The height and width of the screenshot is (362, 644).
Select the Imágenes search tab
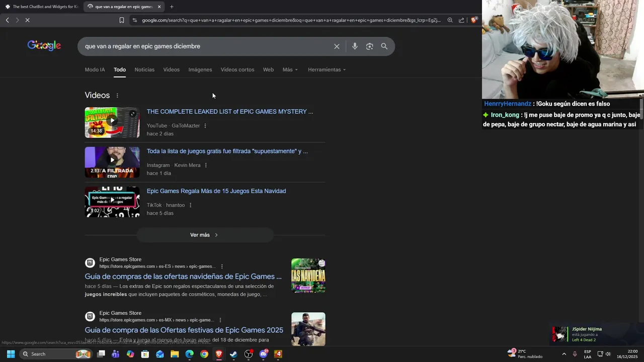click(x=200, y=69)
